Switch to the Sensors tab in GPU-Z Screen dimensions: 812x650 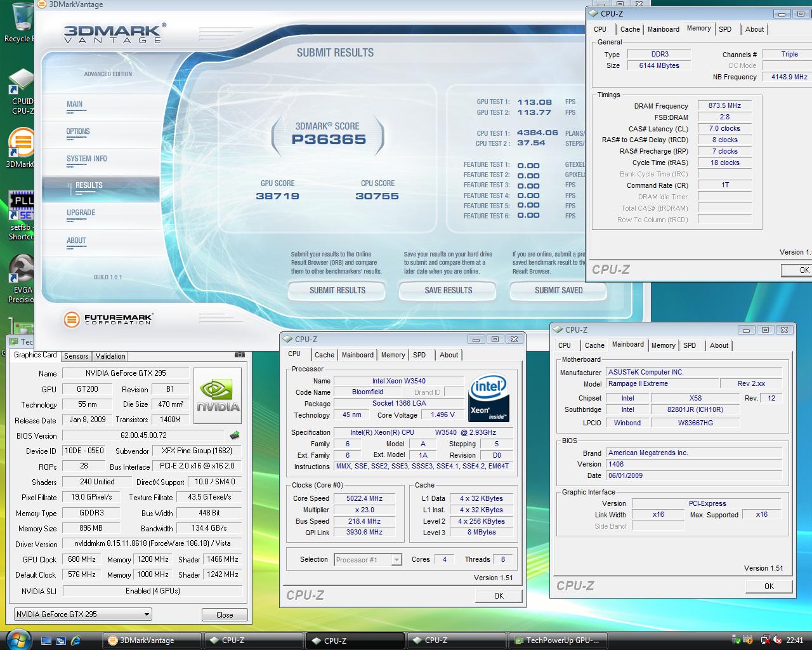pos(76,356)
